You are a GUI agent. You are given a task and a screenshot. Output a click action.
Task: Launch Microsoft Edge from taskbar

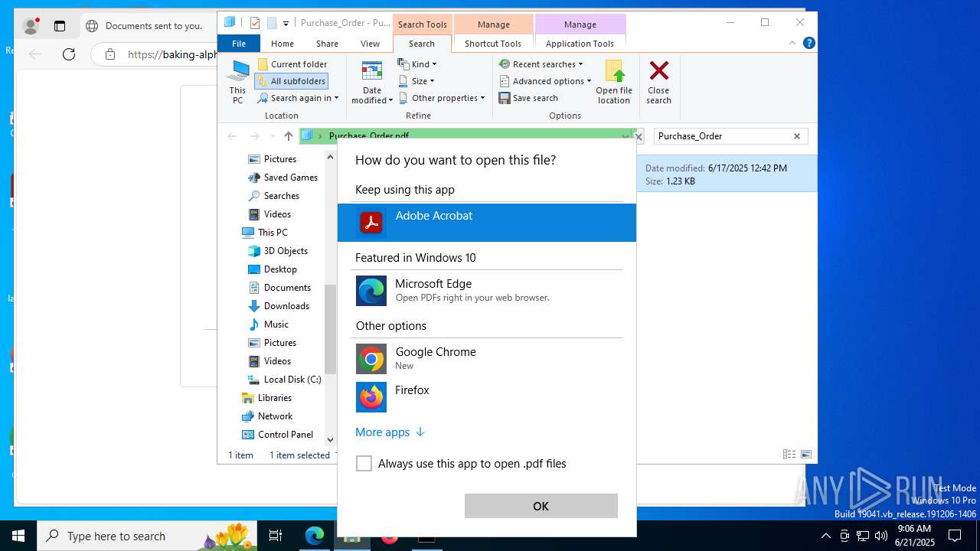[315, 536]
